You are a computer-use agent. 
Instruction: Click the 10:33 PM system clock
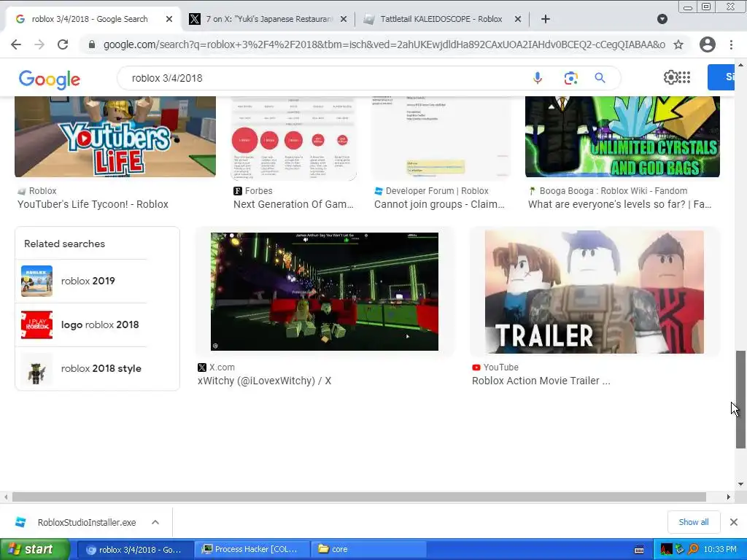coord(720,550)
